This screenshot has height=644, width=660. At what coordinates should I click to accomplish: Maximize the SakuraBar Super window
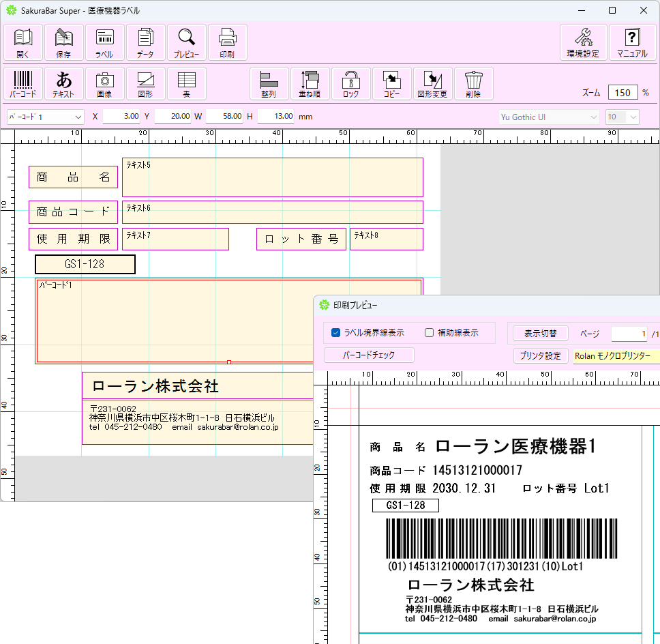click(612, 10)
